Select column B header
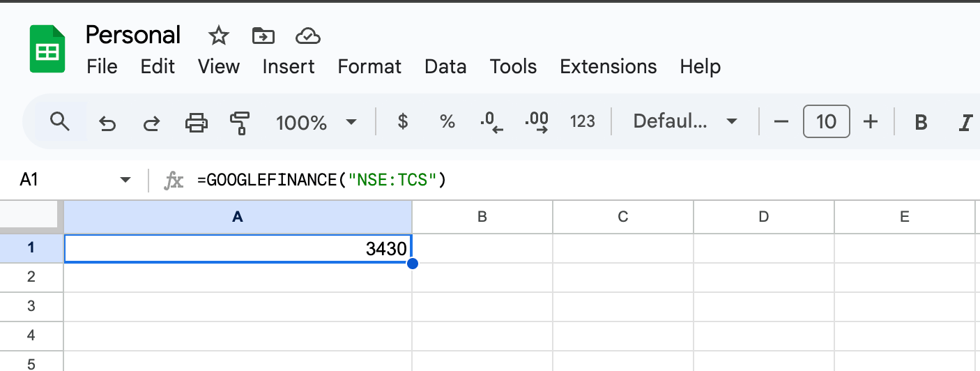This screenshot has height=371, width=980. click(x=482, y=217)
